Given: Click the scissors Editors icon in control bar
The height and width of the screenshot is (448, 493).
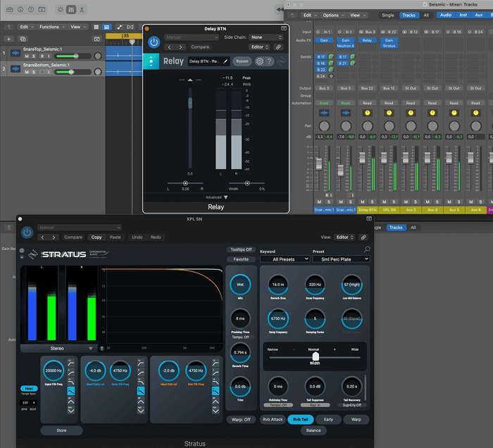Looking at the screenshot, I should pyautogui.click(x=82, y=10).
